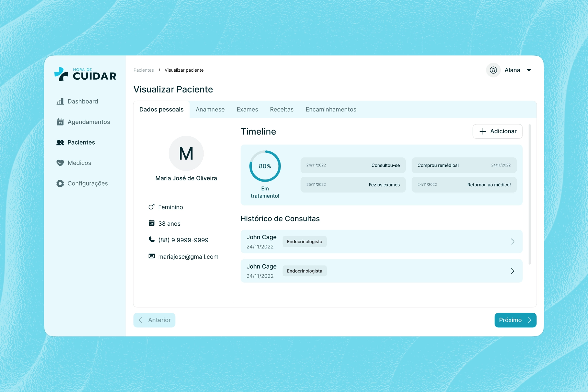Select the Consultou-se timeline entry
The height and width of the screenshot is (392, 588).
pyautogui.click(x=353, y=165)
